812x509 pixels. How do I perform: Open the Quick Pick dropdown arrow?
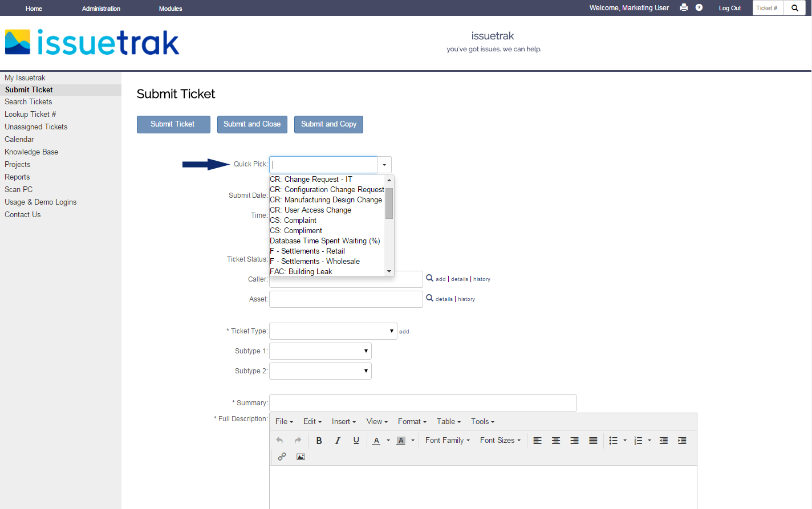(x=384, y=164)
